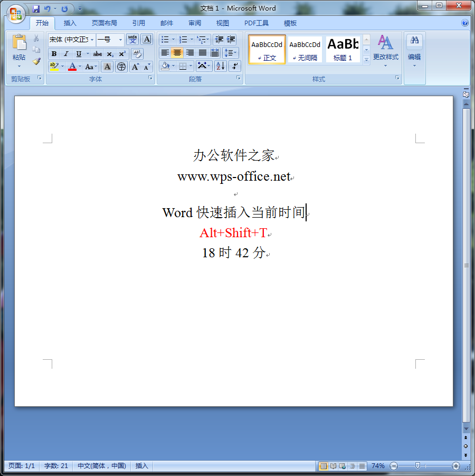This screenshot has height=476, width=475.
Task: Toggle bold formatting
Action: 54,54
